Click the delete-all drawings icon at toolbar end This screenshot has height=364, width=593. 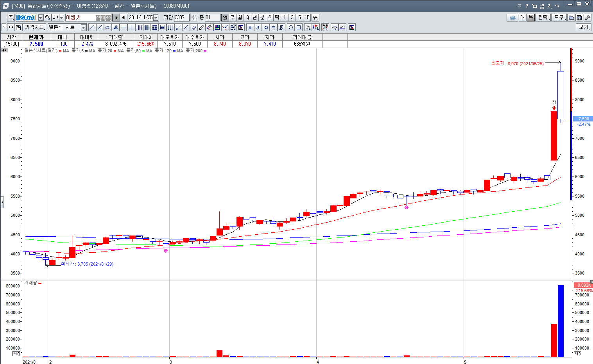click(352, 27)
